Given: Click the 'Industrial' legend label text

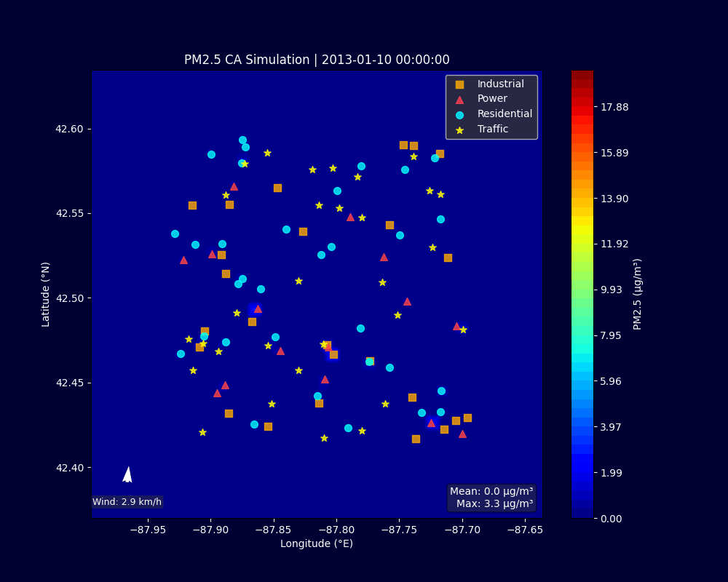Looking at the screenshot, I should point(500,84).
